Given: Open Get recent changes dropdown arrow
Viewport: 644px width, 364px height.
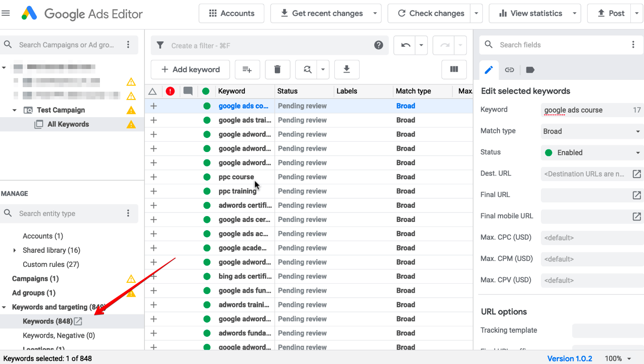Looking at the screenshot, I should [375, 13].
